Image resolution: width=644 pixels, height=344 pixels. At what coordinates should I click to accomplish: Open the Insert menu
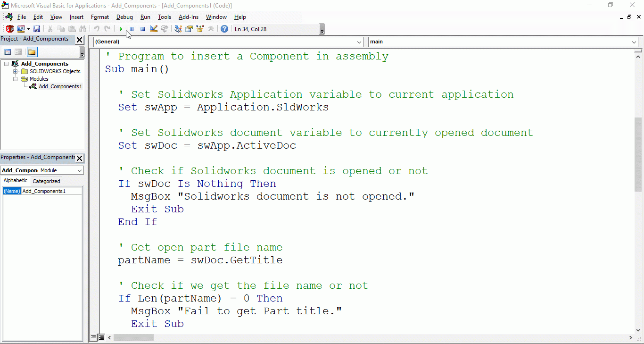[x=76, y=17]
